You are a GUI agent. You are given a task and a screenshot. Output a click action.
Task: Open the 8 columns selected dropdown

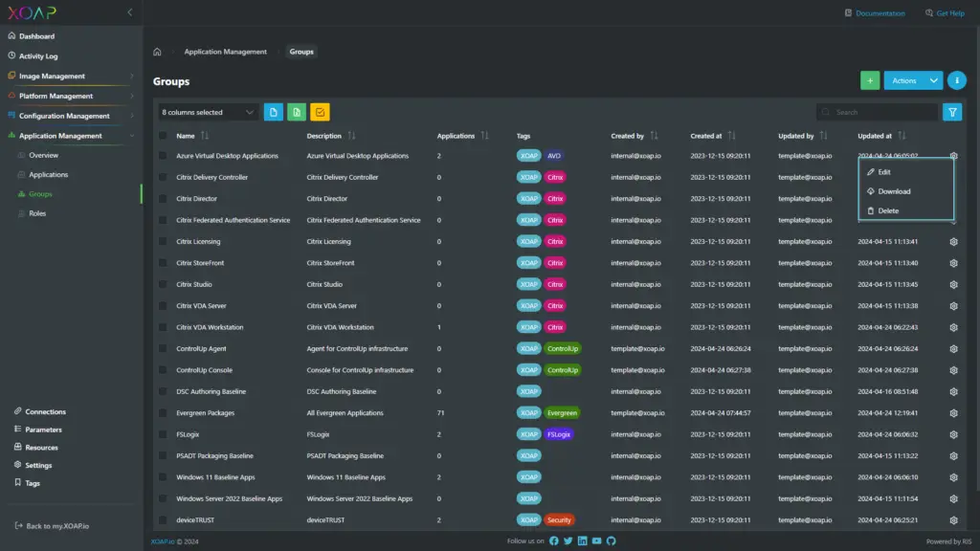point(208,113)
